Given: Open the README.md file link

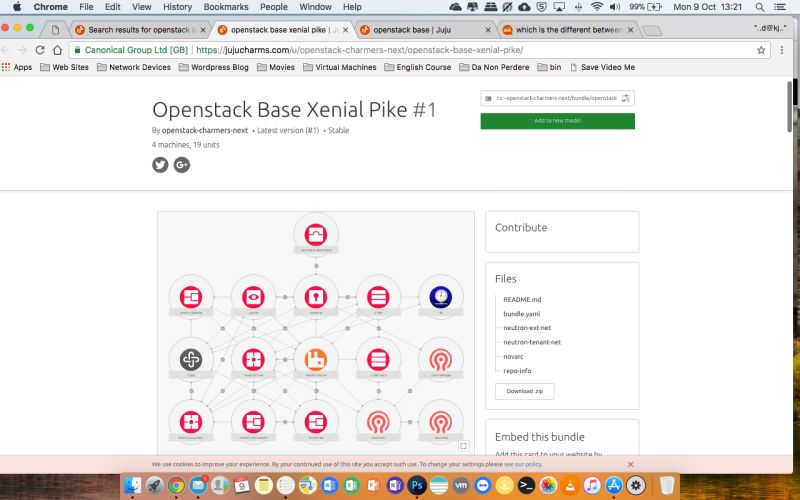Looking at the screenshot, I should coord(522,299).
